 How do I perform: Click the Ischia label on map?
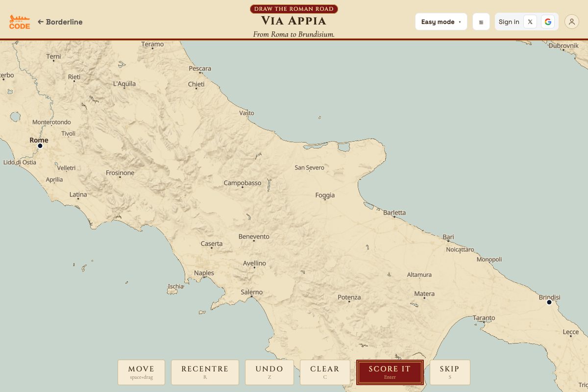(176, 287)
